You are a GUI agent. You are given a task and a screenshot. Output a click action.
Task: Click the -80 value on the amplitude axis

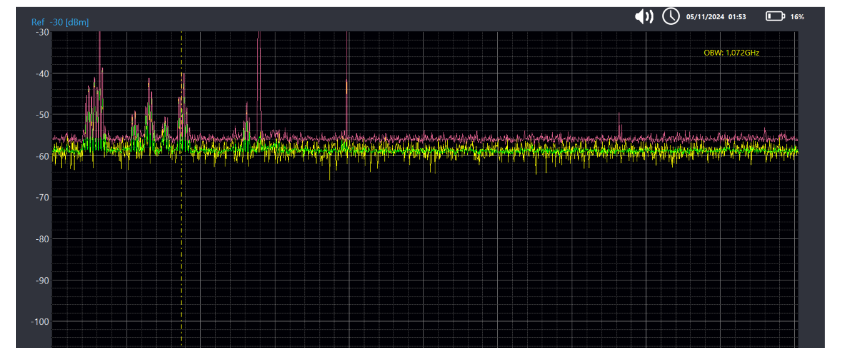pyautogui.click(x=42, y=239)
